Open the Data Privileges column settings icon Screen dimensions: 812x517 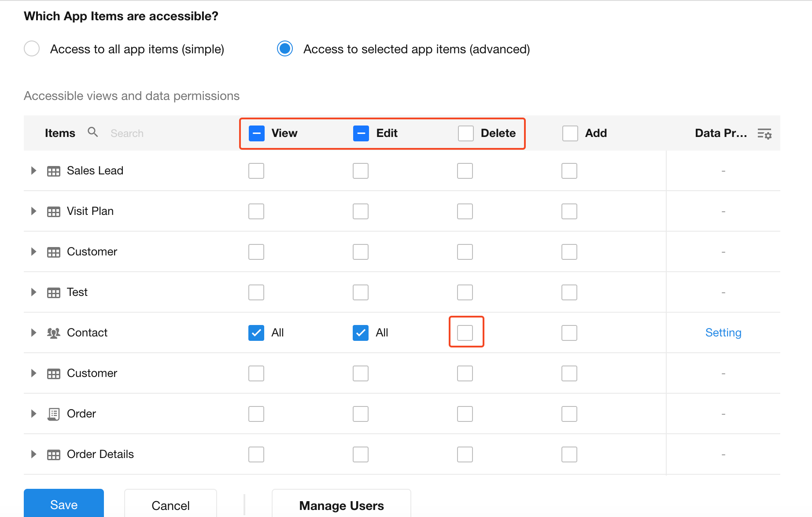[764, 133]
